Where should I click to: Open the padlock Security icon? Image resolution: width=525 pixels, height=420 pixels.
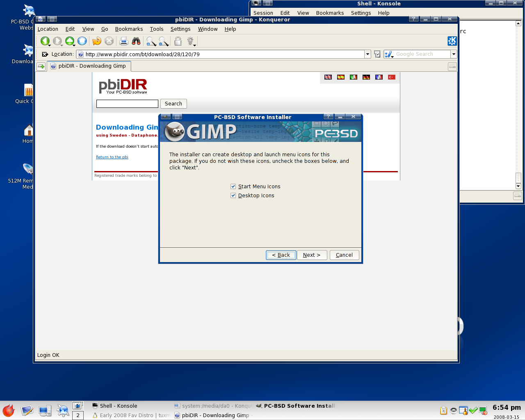point(178,41)
